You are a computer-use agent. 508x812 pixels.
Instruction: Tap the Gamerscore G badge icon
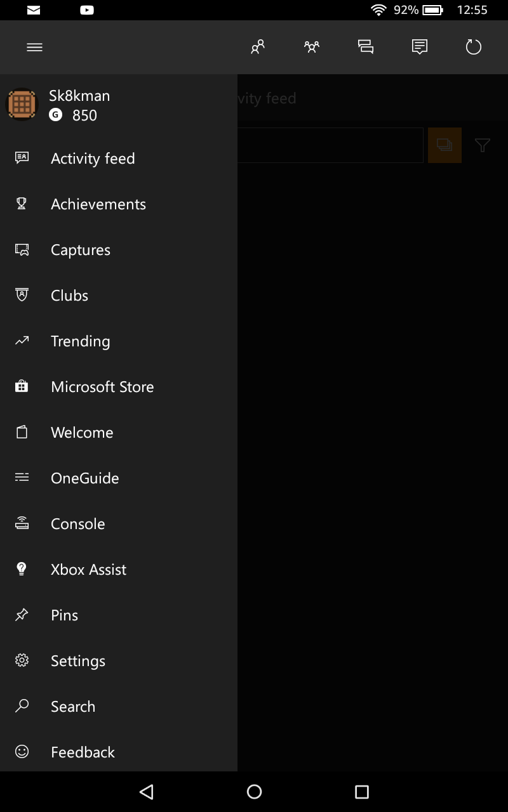[56, 115]
